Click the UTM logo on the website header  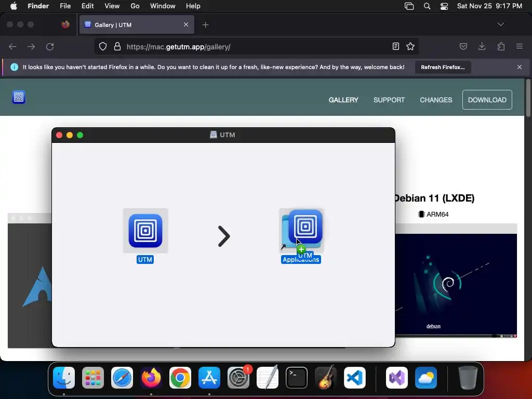(19, 97)
